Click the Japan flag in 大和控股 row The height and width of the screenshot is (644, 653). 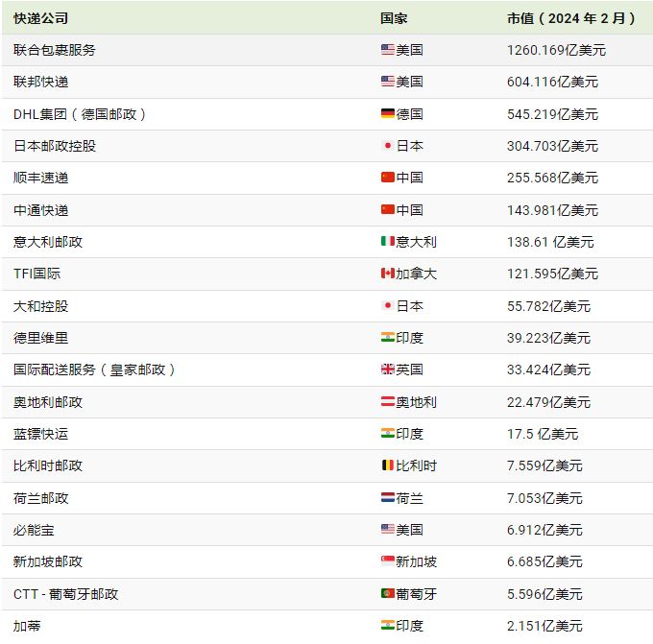pyautogui.click(x=388, y=305)
